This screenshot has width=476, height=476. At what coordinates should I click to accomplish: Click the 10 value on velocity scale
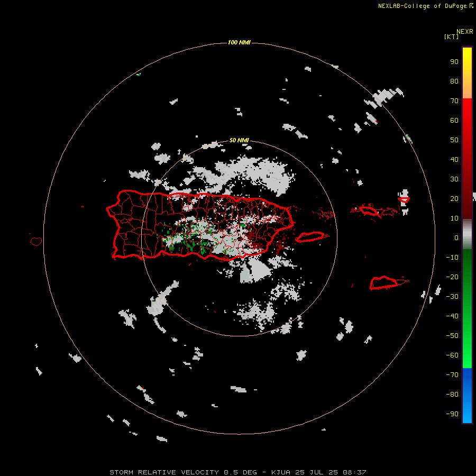click(454, 218)
